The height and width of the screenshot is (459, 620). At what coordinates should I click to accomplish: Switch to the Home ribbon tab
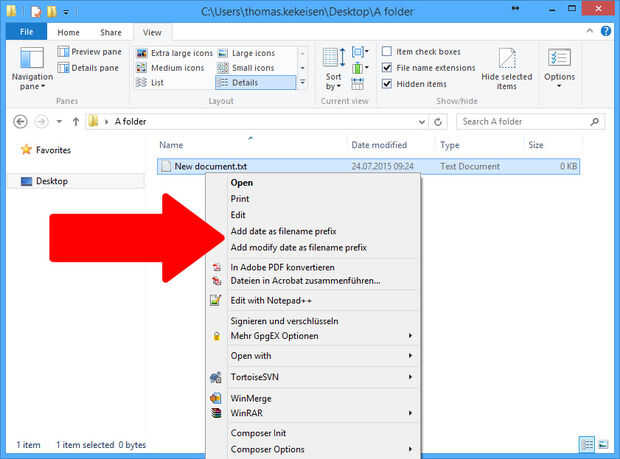coord(68,32)
